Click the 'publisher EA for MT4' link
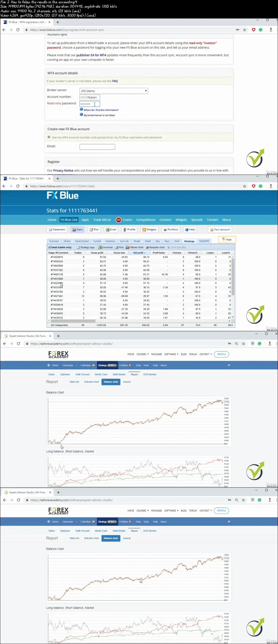Image resolution: width=278 pixels, height=644 pixels. point(91,55)
